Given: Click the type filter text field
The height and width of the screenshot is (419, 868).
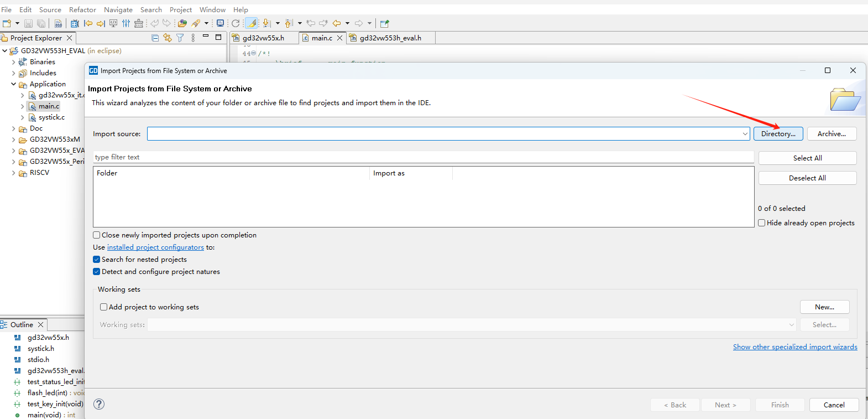Looking at the screenshot, I should click(423, 157).
